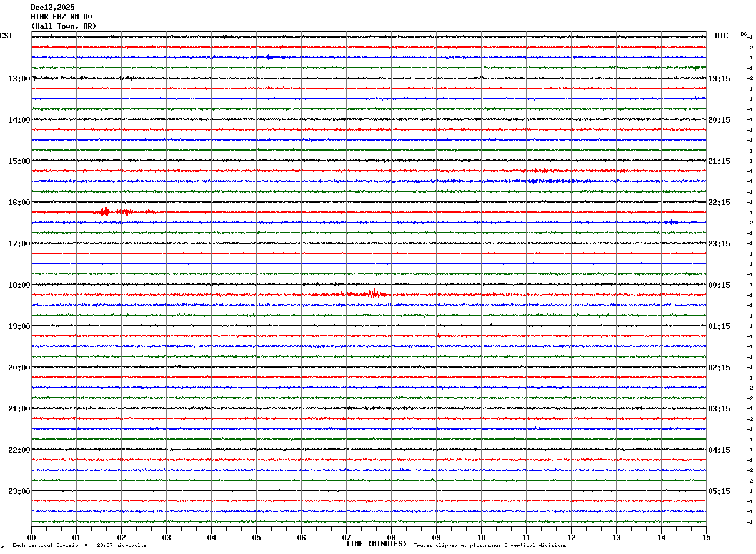This screenshot has width=756, height=554.
Task: Click minute 05 on the time axis
Action: tap(256, 537)
